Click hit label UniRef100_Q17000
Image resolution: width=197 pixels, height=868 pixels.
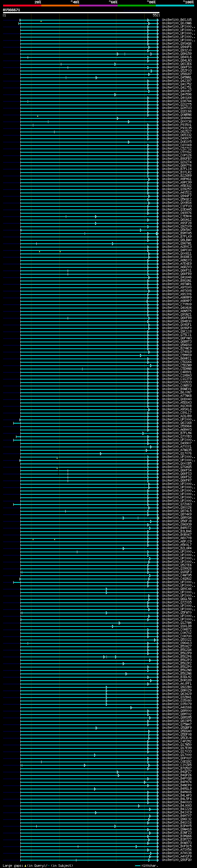click(177, 755)
